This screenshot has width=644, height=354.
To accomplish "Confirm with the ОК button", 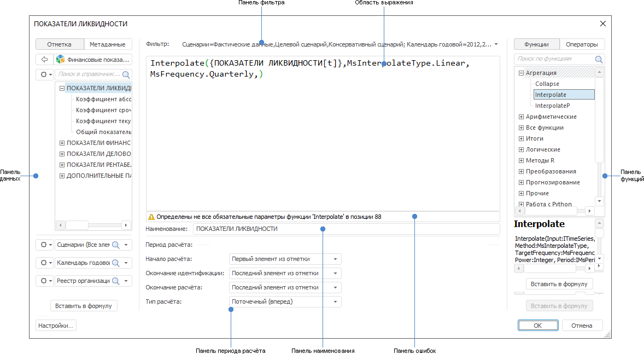I will point(537,325).
